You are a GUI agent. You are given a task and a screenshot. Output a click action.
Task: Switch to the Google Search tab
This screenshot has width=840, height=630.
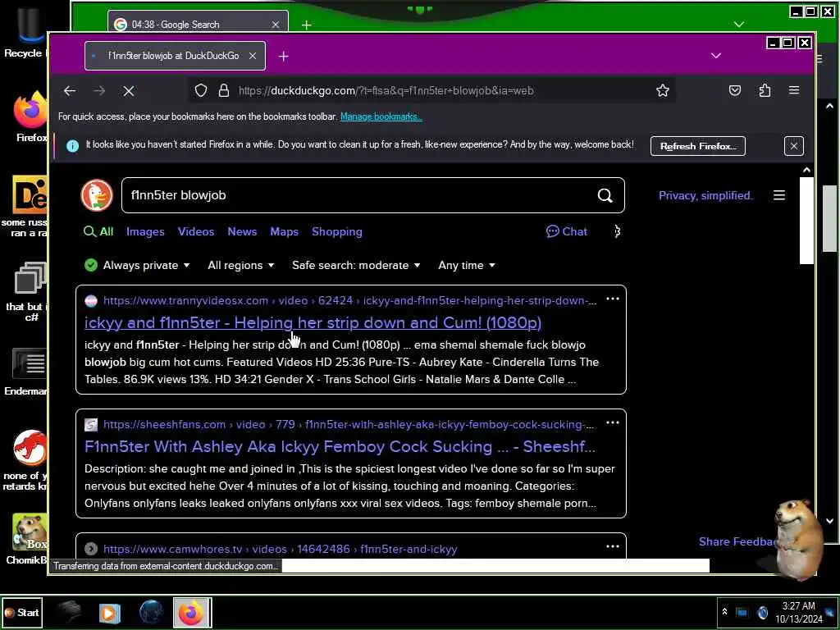(198, 25)
